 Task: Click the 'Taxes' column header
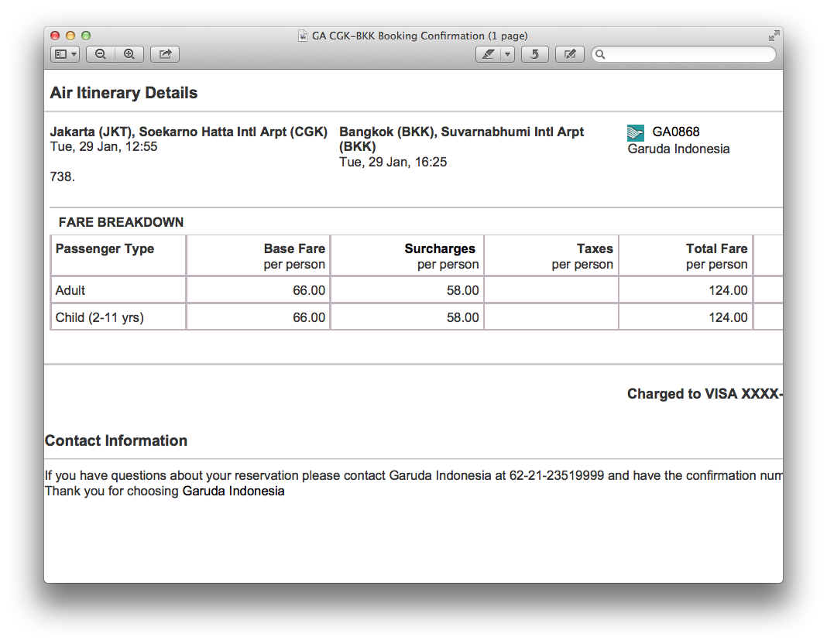point(595,248)
